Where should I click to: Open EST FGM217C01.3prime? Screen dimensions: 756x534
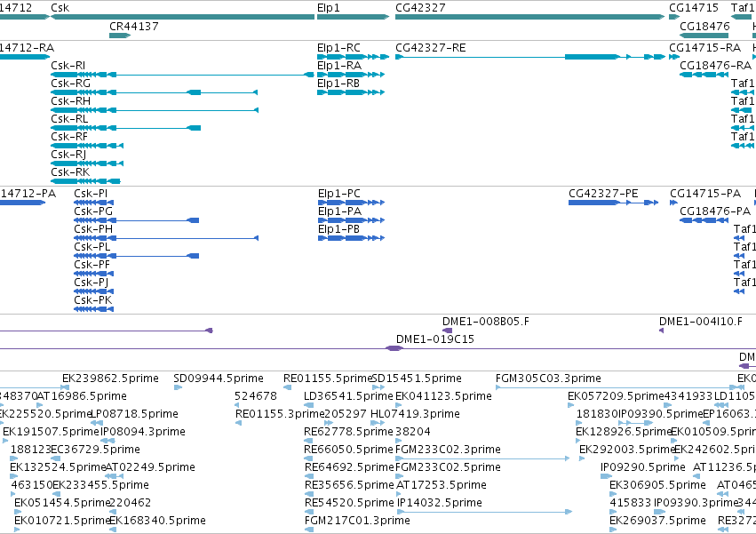[x=357, y=521]
